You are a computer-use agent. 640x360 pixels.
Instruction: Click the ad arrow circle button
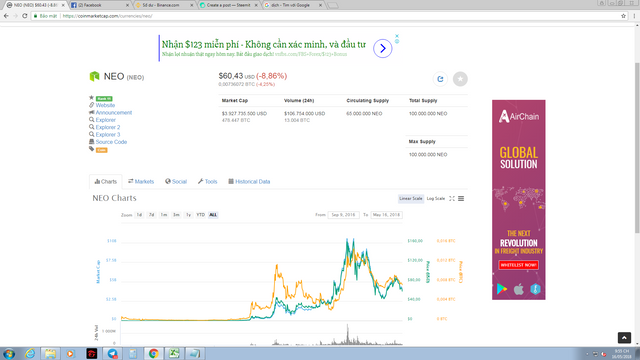point(382,49)
